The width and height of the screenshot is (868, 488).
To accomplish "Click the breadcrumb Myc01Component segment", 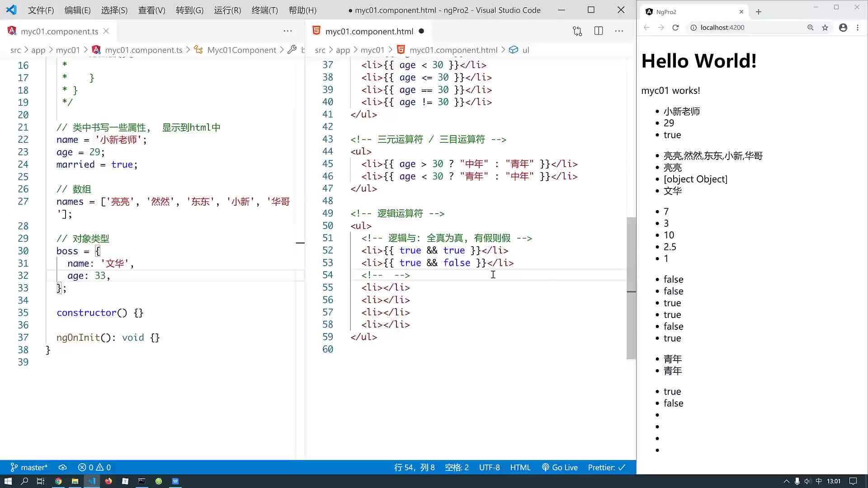I will point(241,49).
